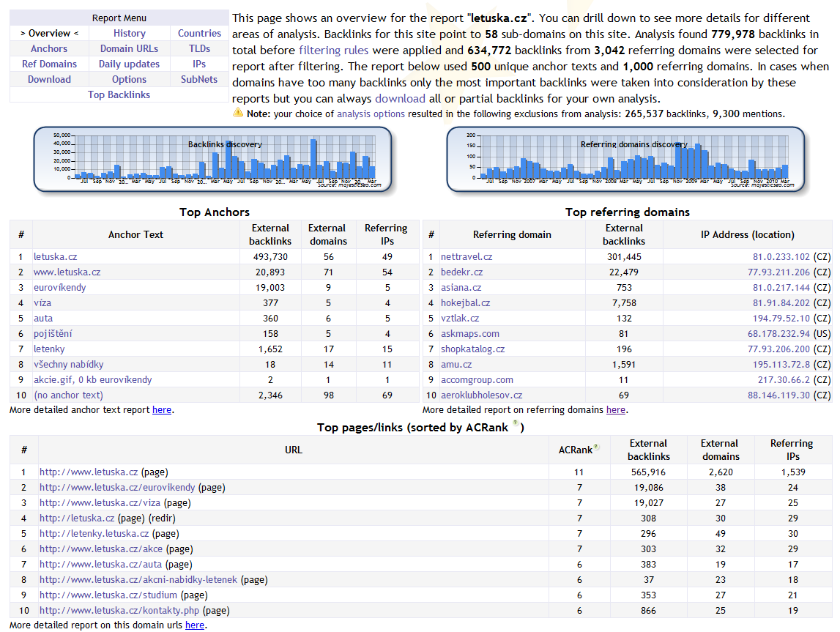The image size is (840, 632).
Task: Open the Backlinks discovery chart
Action: [x=212, y=159]
